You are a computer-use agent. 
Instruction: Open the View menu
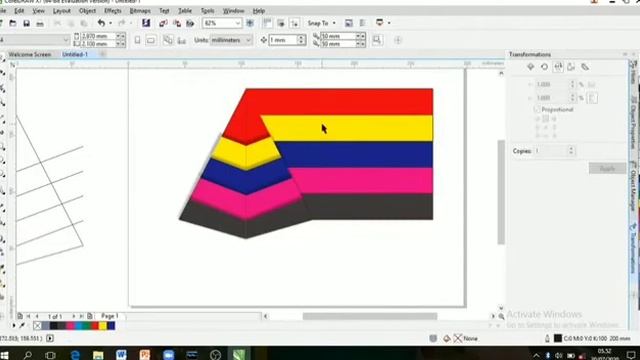[x=38, y=11]
